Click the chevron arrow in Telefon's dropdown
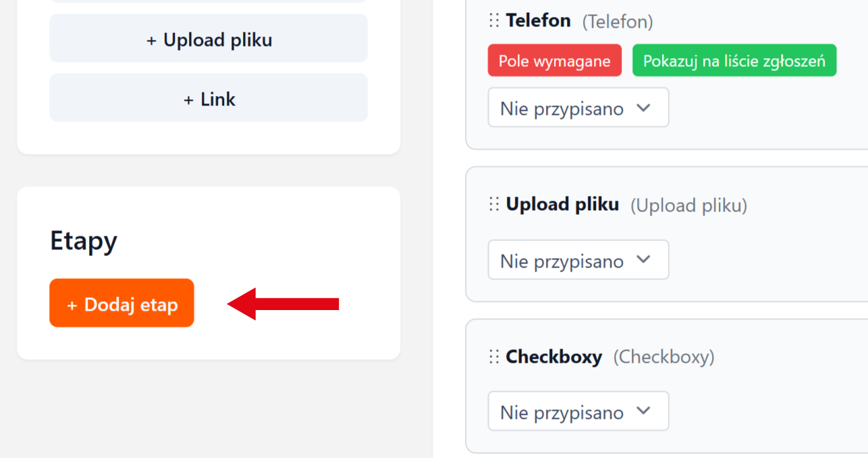 click(643, 107)
